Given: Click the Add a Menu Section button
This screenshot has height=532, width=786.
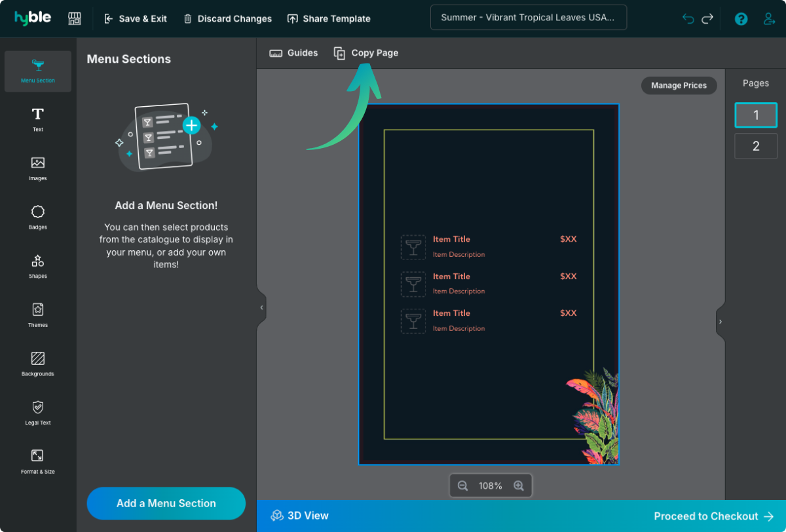Looking at the screenshot, I should tap(166, 503).
